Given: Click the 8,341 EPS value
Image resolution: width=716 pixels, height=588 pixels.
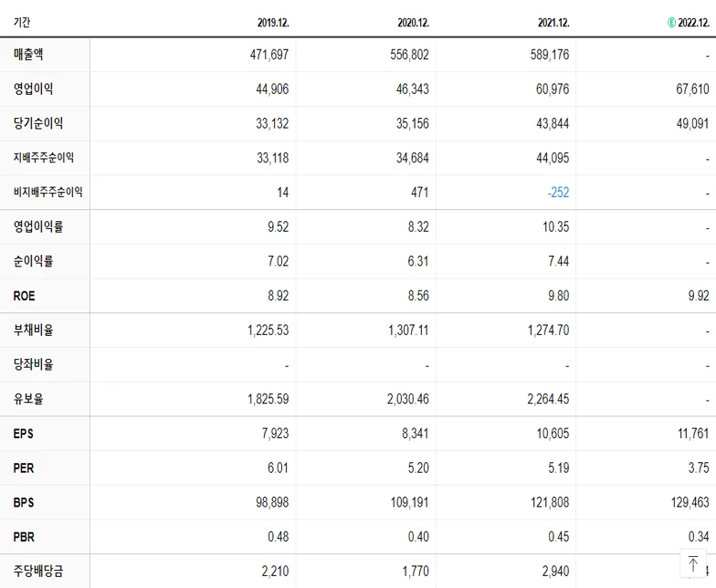Looking at the screenshot, I should point(416,434).
